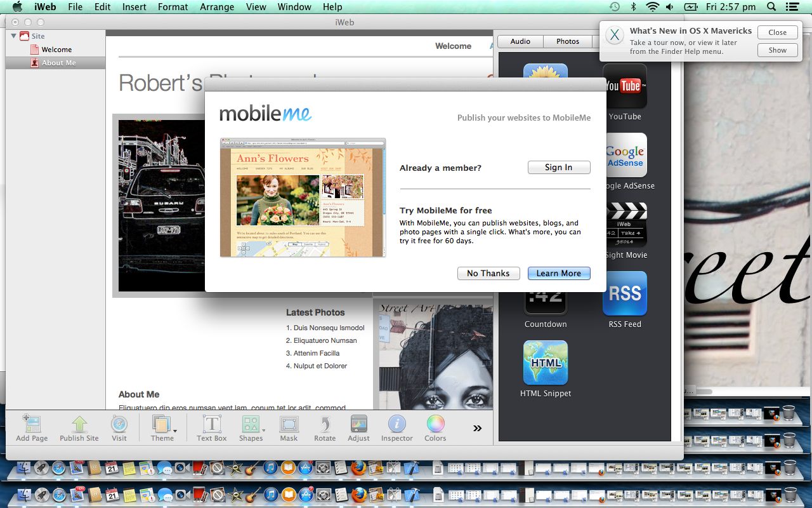Click the 'About Me' heading on the page
812x508 pixels.
pyautogui.click(x=139, y=394)
